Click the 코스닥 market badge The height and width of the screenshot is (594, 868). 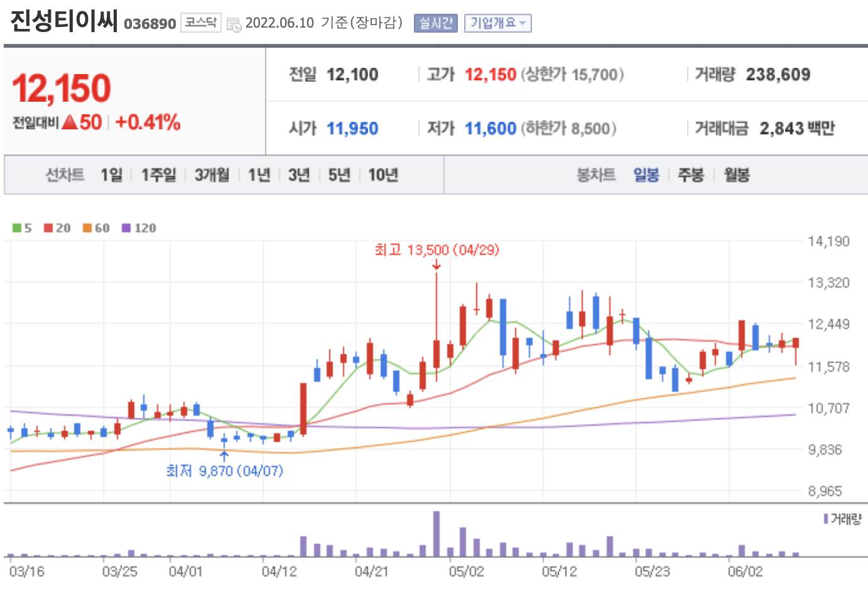click(x=201, y=23)
